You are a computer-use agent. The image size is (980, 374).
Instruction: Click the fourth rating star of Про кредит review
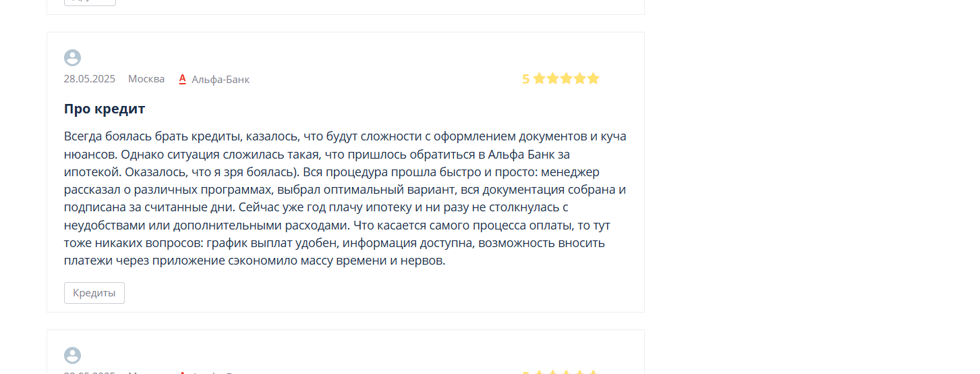click(579, 78)
